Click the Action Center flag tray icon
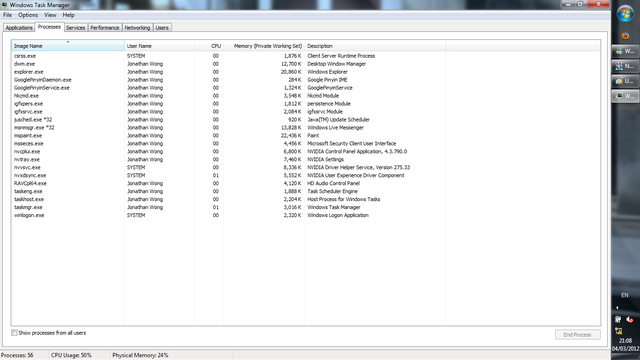The height and width of the screenshot is (360, 640). pyautogui.click(x=618, y=319)
